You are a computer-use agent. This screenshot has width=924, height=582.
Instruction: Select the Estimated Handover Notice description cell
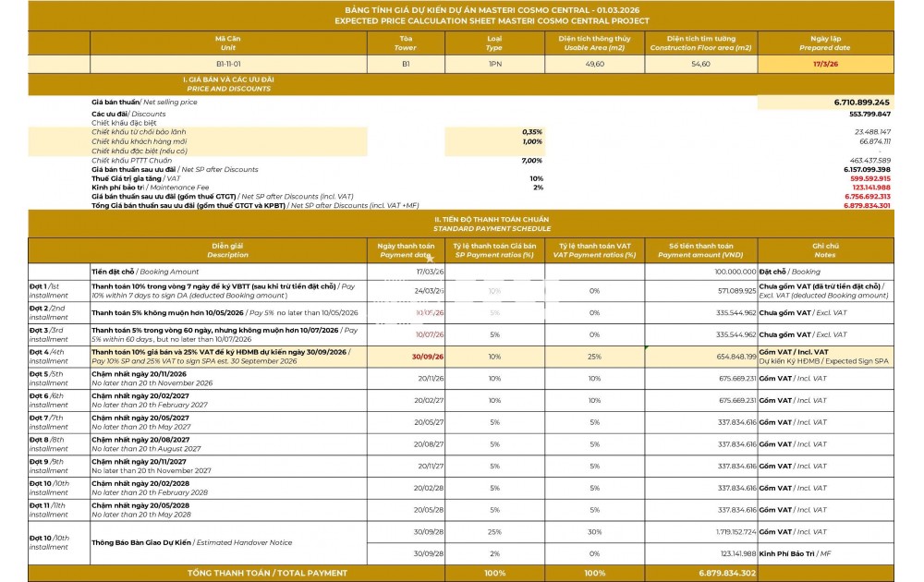[x=228, y=542]
